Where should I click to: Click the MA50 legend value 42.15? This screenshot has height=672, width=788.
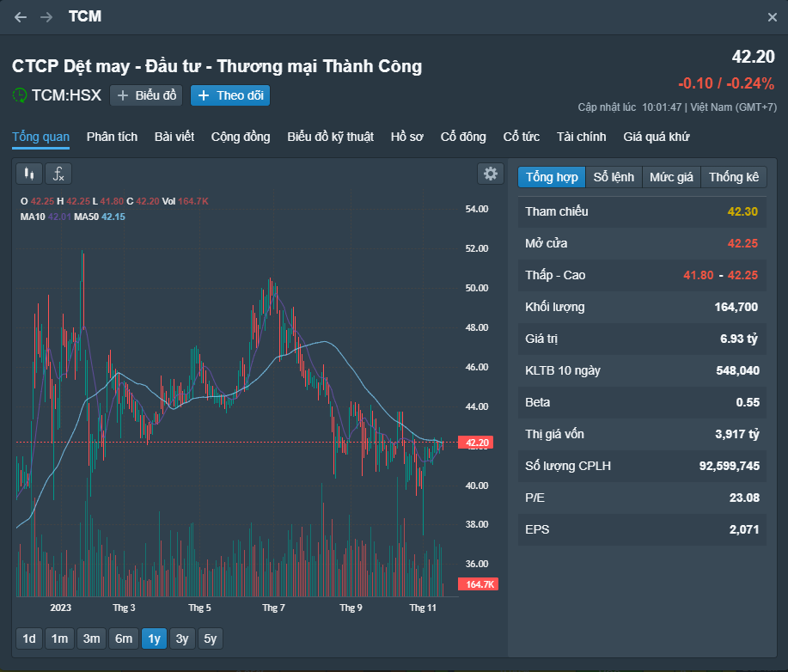pyautogui.click(x=113, y=217)
